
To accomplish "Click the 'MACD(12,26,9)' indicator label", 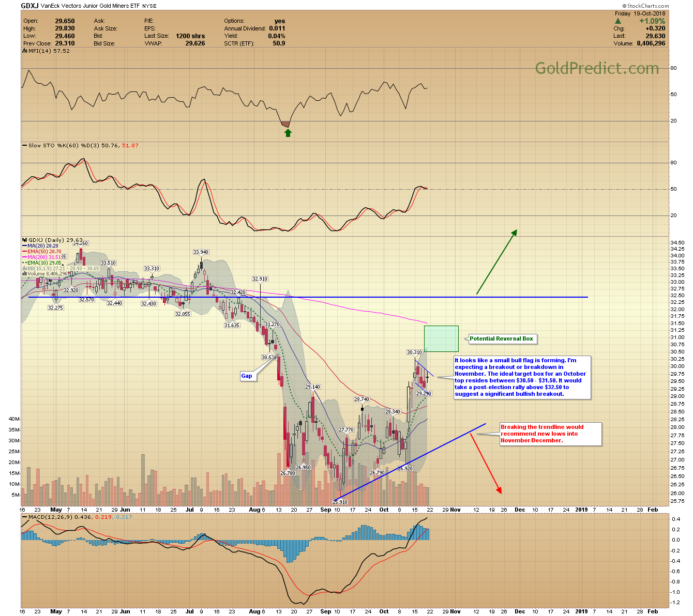I will (51, 517).
